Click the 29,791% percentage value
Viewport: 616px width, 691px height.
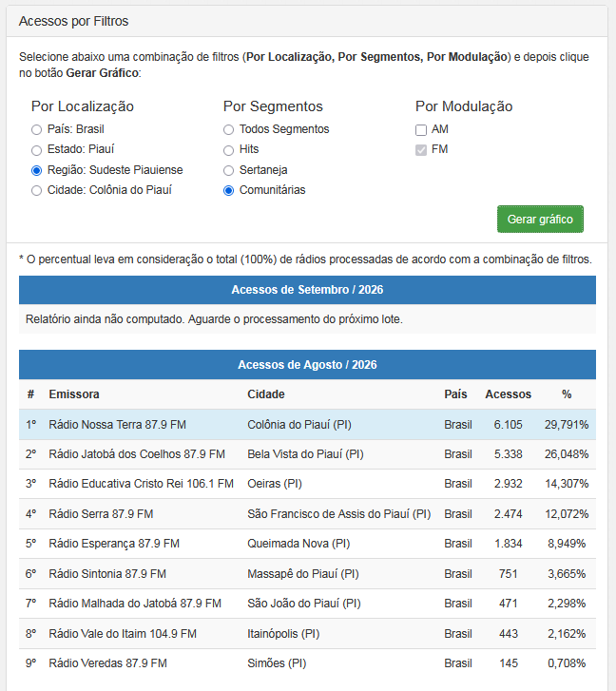[567, 424]
